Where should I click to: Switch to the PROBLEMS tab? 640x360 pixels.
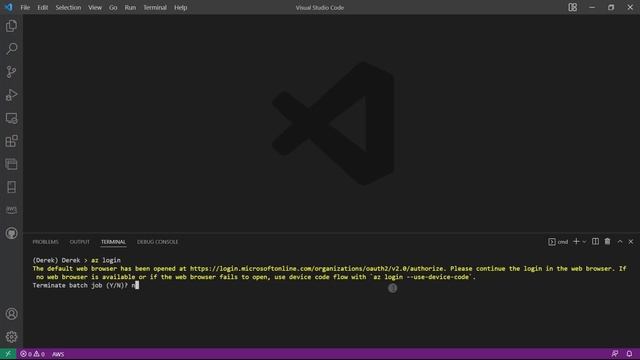[45, 242]
